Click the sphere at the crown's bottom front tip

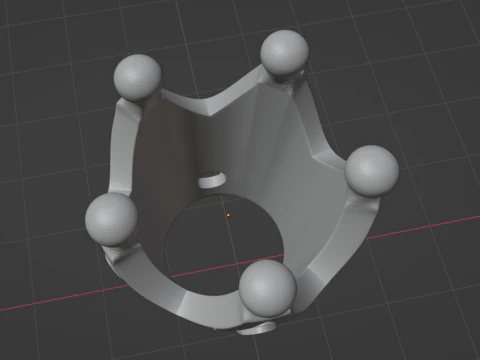268,288
